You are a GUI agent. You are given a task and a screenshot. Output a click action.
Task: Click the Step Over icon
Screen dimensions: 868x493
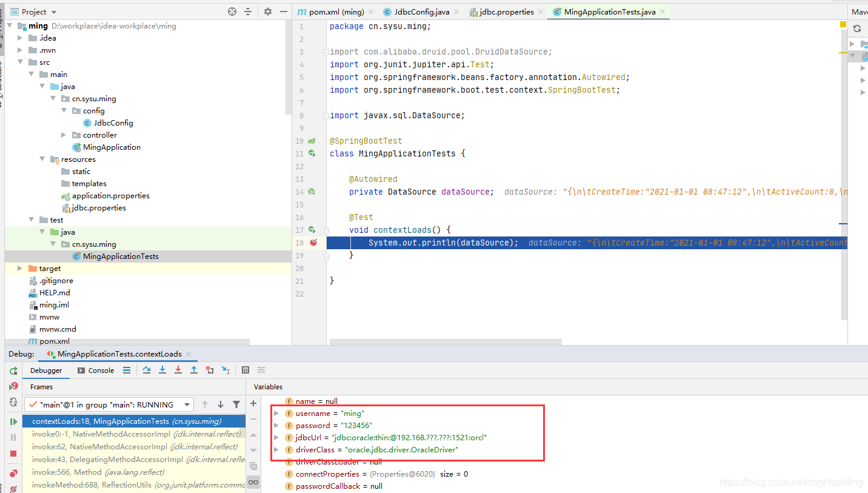tap(147, 370)
